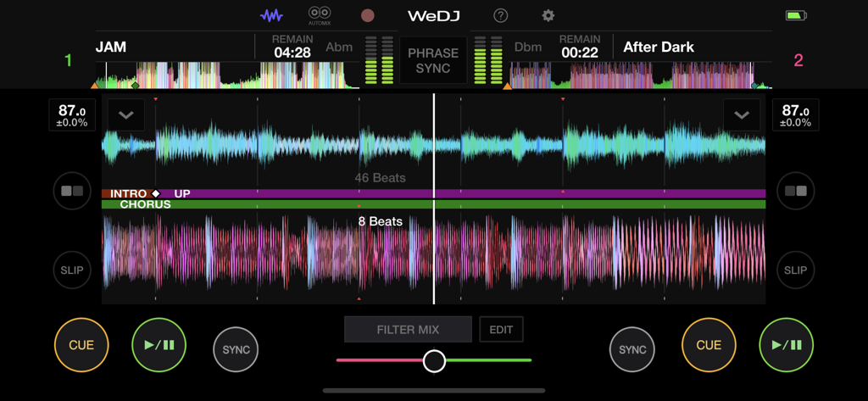Tap the crossfader handle
Image resolution: width=868 pixels, height=401 pixels.
coord(435,360)
